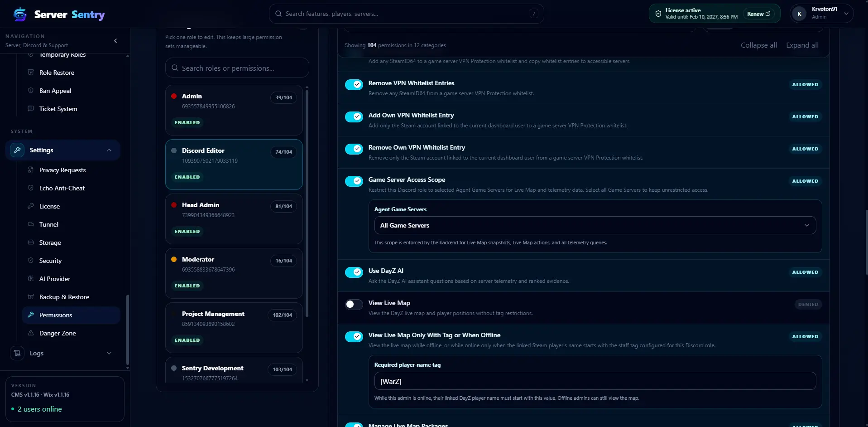This screenshot has height=427, width=868.
Task: Click the 2 users online text
Action: pyautogui.click(x=39, y=409)
